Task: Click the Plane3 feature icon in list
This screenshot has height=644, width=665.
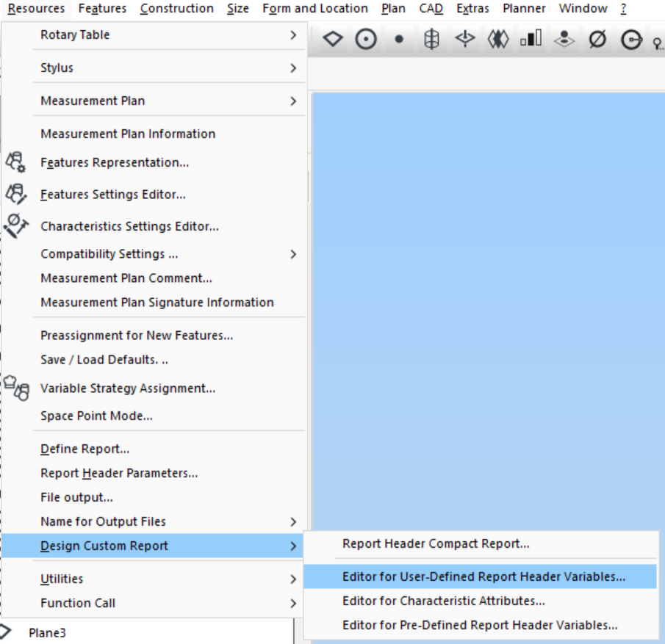Action: pos(6,632)
